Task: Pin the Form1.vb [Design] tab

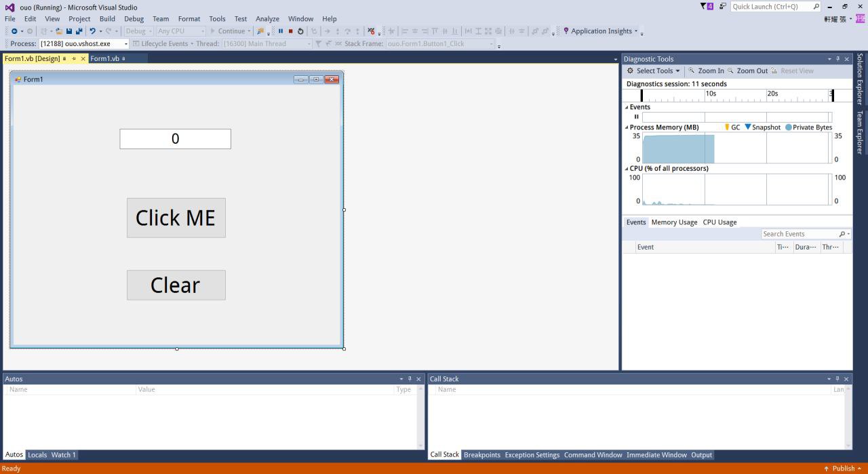Action: click(x=74, y=59)
